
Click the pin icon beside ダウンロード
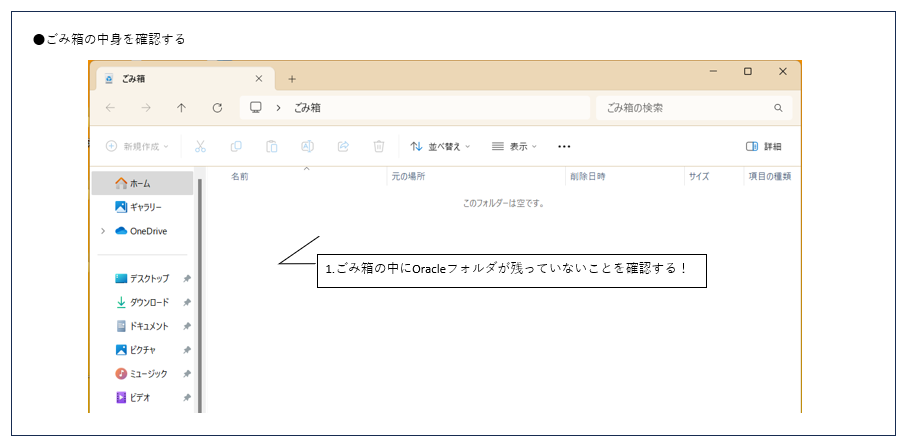point(187,302)
